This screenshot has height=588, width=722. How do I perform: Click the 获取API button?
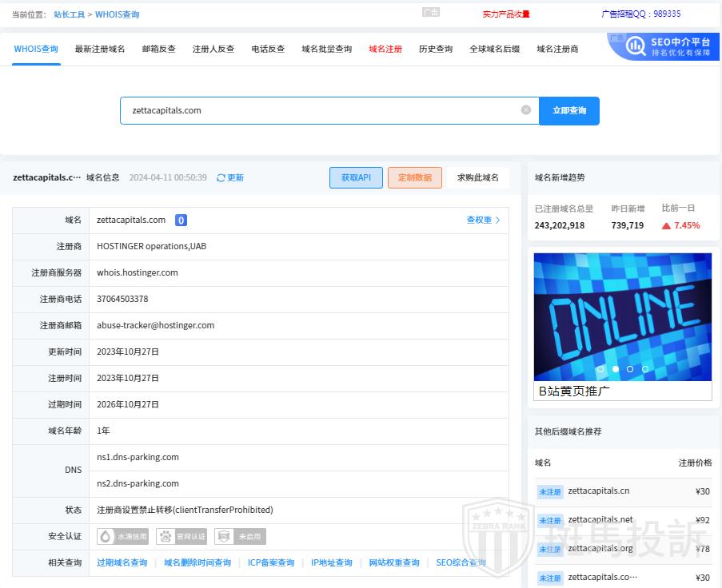click(356, 177)
